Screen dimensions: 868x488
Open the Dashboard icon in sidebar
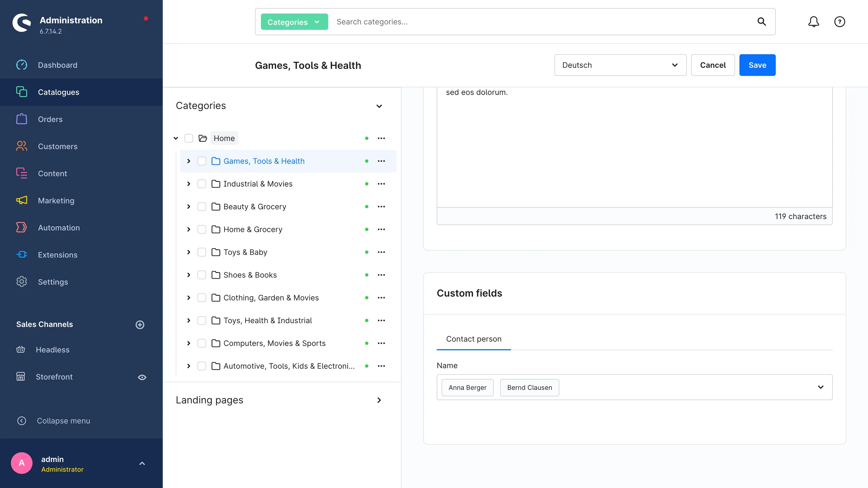coord(22,65)
